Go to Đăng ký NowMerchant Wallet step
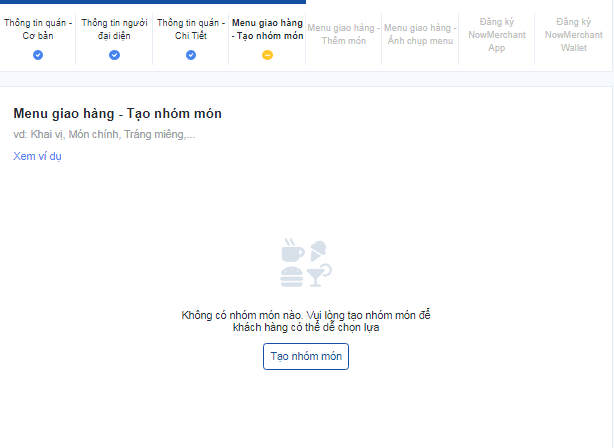The image size is (614, 448). 574,35
